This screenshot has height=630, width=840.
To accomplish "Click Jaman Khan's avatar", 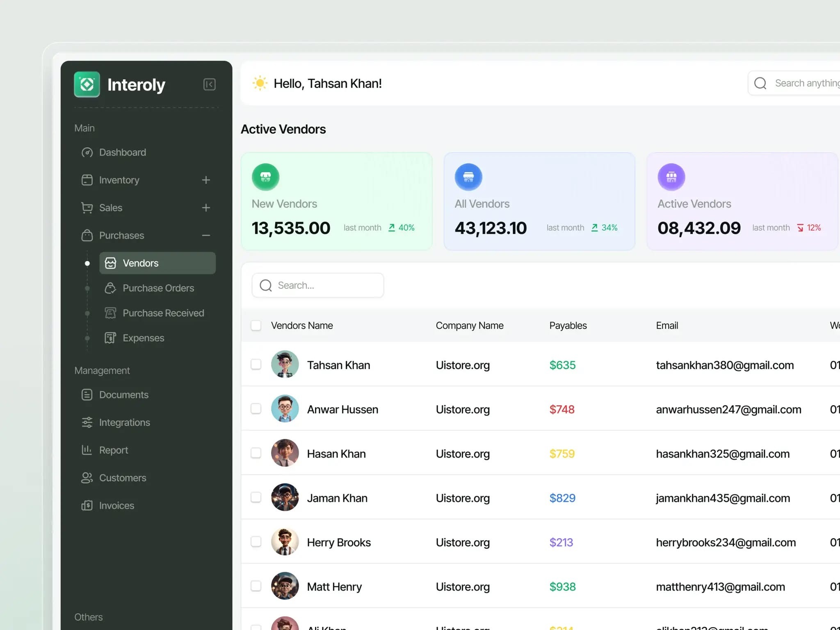I will pyautogui.click(x=285, y=497).
